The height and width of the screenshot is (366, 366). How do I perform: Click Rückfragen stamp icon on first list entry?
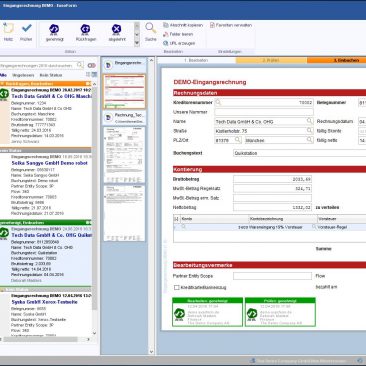tap(4, 94)
